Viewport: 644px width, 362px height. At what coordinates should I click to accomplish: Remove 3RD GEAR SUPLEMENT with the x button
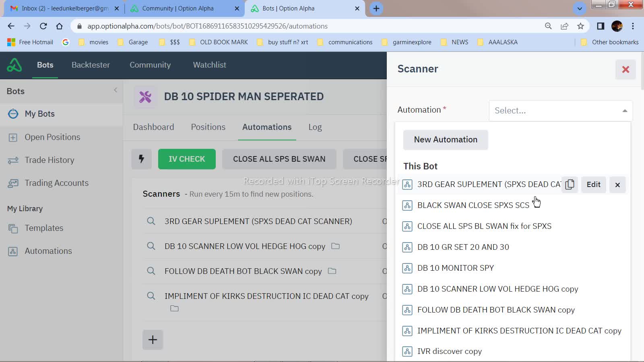(x=617, y=185)
